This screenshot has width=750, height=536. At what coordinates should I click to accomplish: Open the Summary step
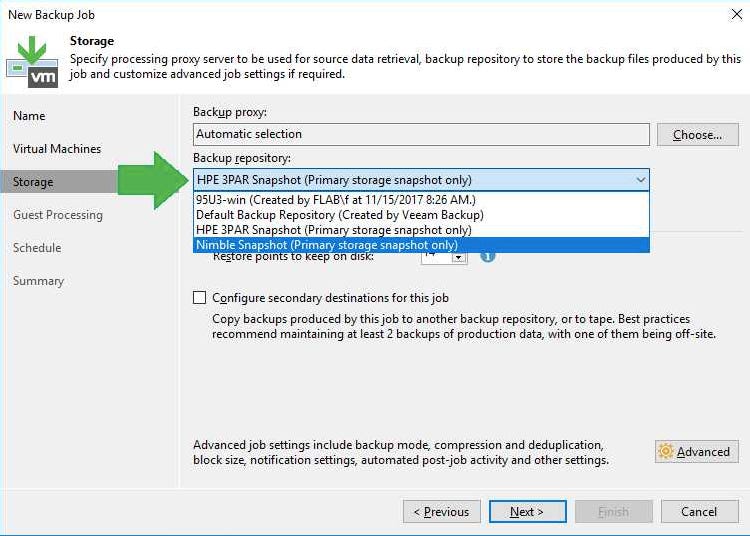(38, 281)
